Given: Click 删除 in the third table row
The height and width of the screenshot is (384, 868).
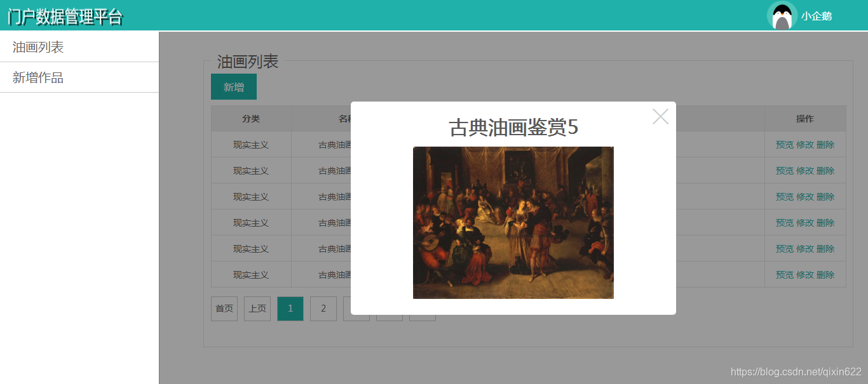Looking at the screenshot, I should [x=825, y=197].
